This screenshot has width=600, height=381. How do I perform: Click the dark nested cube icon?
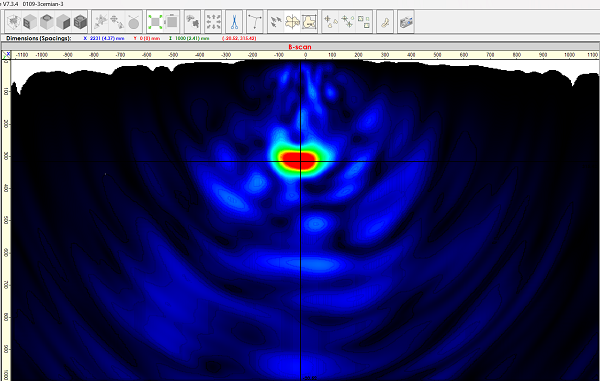click(x=80, y=22)
